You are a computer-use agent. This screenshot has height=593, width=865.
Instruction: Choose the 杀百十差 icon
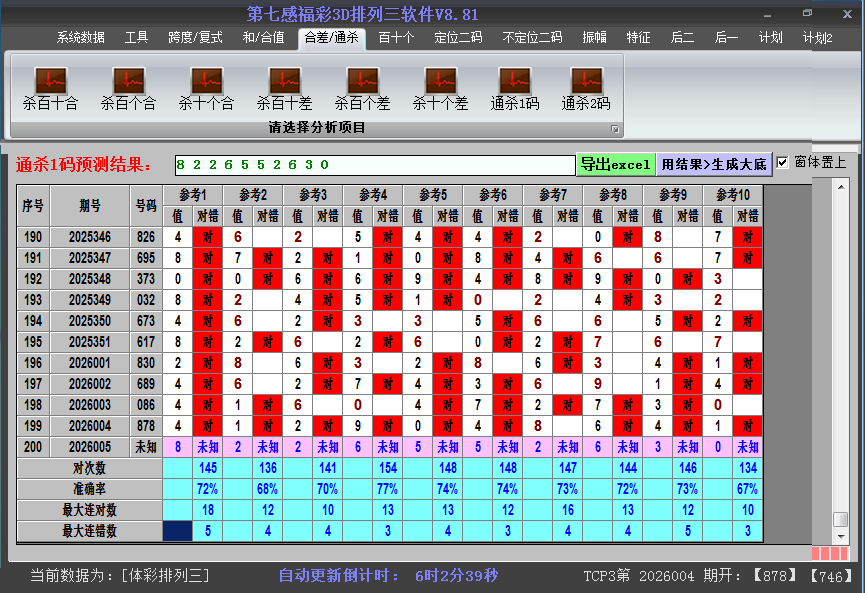click(284, 81)
